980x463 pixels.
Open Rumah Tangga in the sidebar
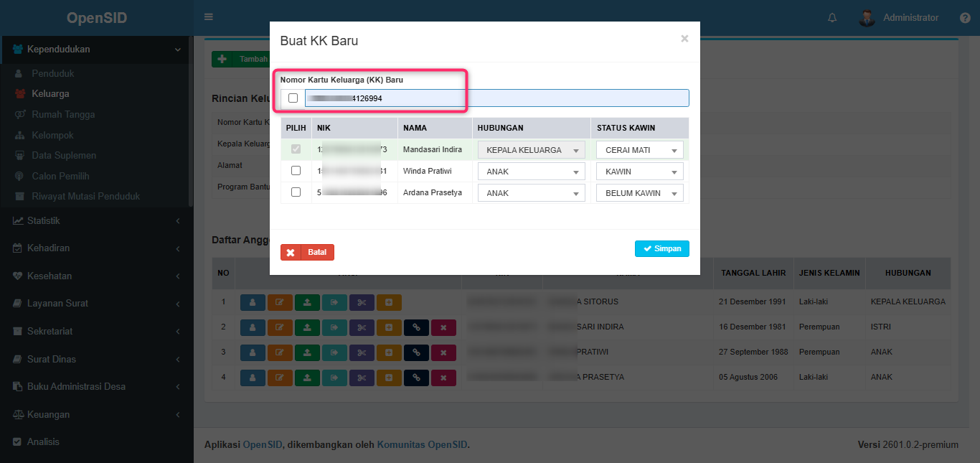[63, 114]
